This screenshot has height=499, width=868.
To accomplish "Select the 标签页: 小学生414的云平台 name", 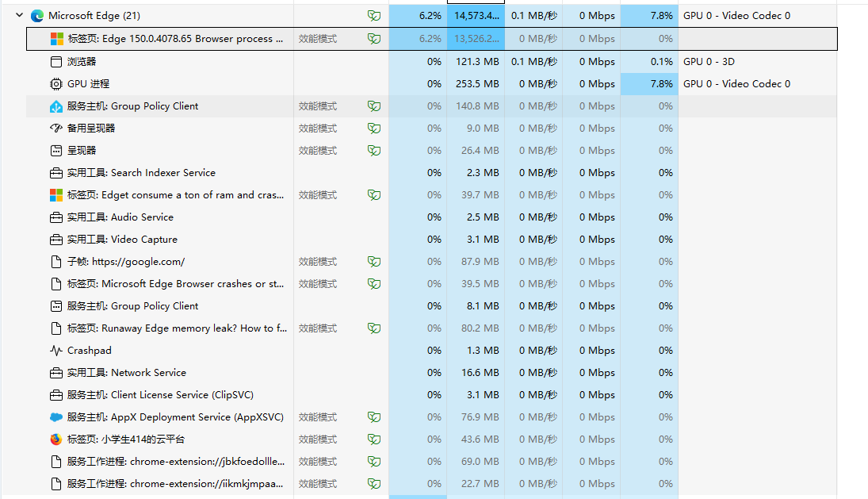I will (x=126, y=440).
